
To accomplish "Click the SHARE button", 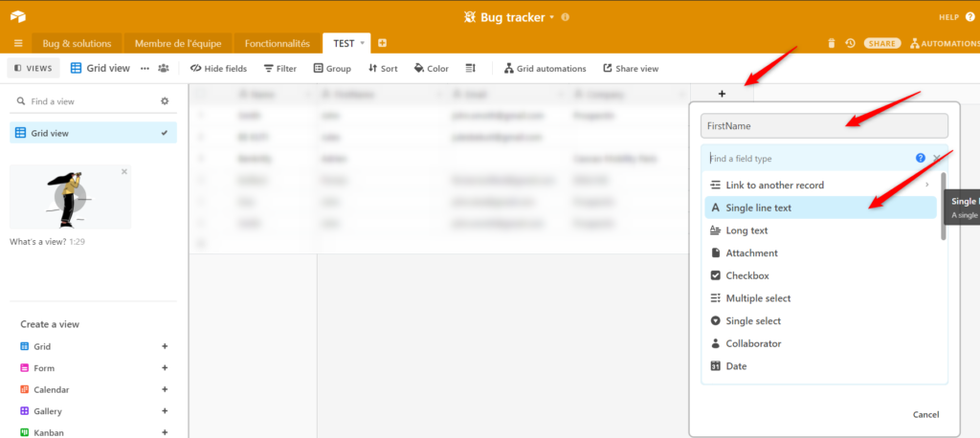I will coord(882,43).
